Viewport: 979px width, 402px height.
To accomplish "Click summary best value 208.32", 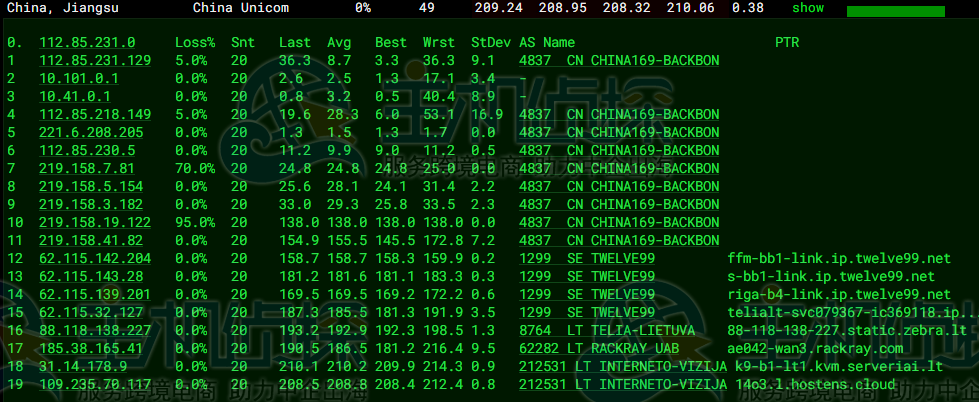I will point(626,8).
